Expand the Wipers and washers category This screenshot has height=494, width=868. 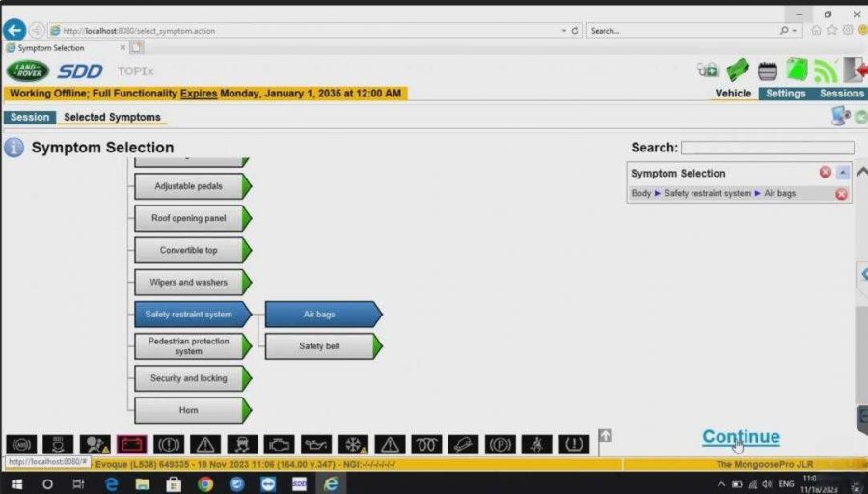pos(189,283)
